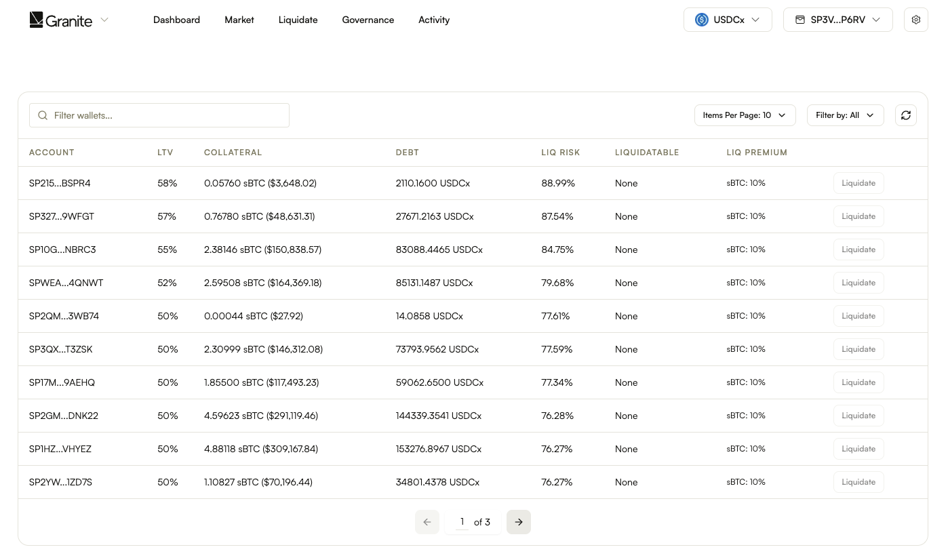Select account SP17M...9AEHQ
948x560 pixels.
point(62,382)
